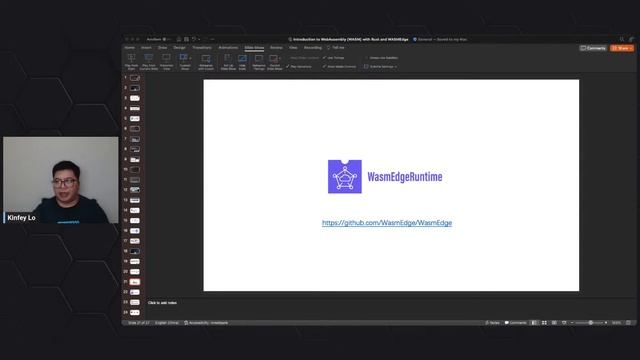Click Accessibility: Investigate in status bar

[206, 323]
